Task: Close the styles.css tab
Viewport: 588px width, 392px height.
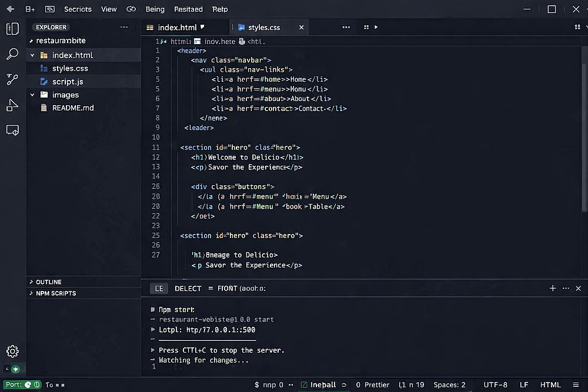Action: (301, 28)
